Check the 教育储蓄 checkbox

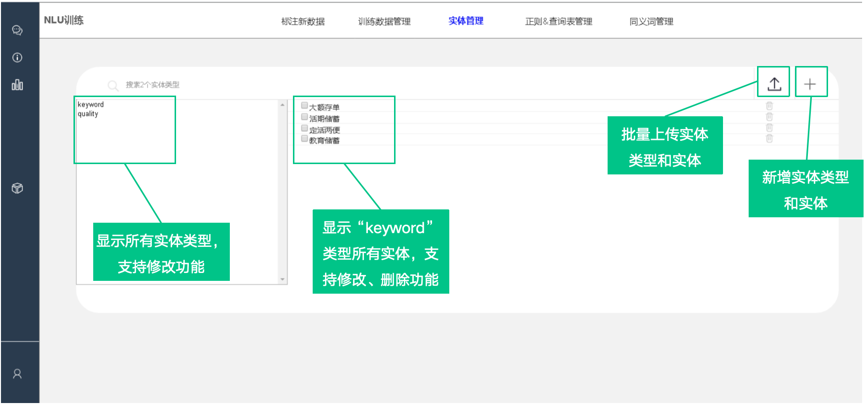pyautogui.click(x=304, y=138)
